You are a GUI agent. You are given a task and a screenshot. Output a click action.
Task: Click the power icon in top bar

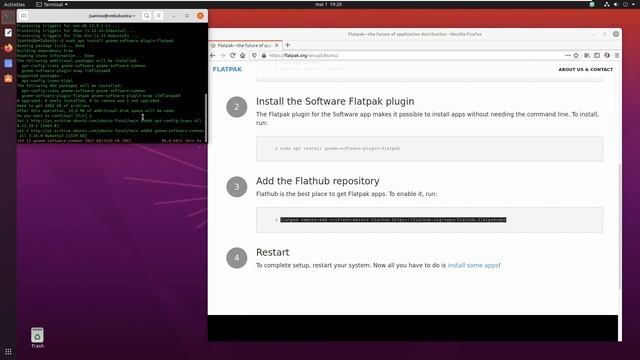625,4
